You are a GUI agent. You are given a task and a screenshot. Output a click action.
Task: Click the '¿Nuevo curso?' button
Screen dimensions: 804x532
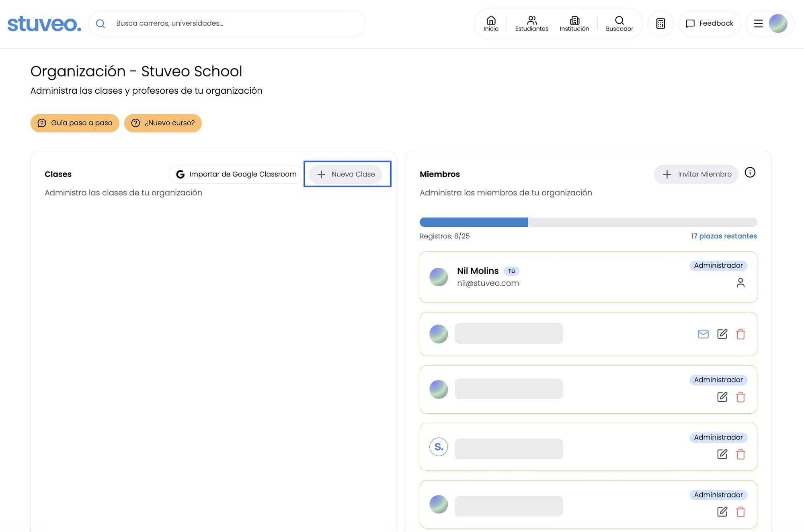(x=163, y=123)
